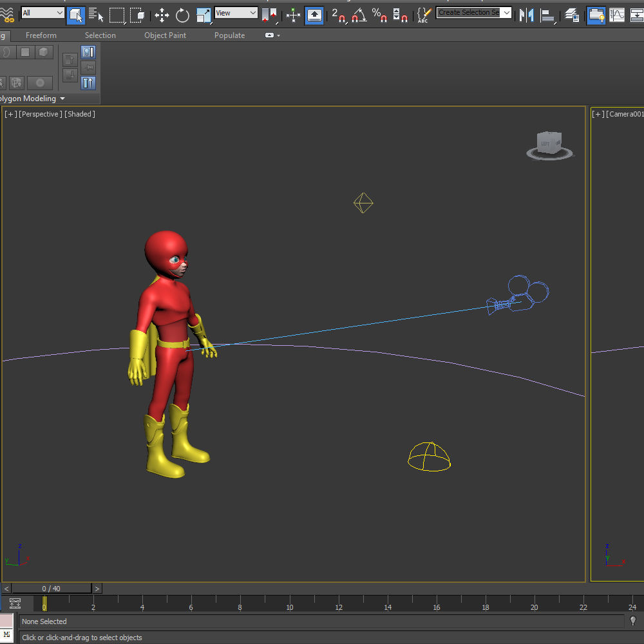The width and height of the screenshot is (644, 644).
Task: Switch to the Selection tab
Action: pos(100,35)
